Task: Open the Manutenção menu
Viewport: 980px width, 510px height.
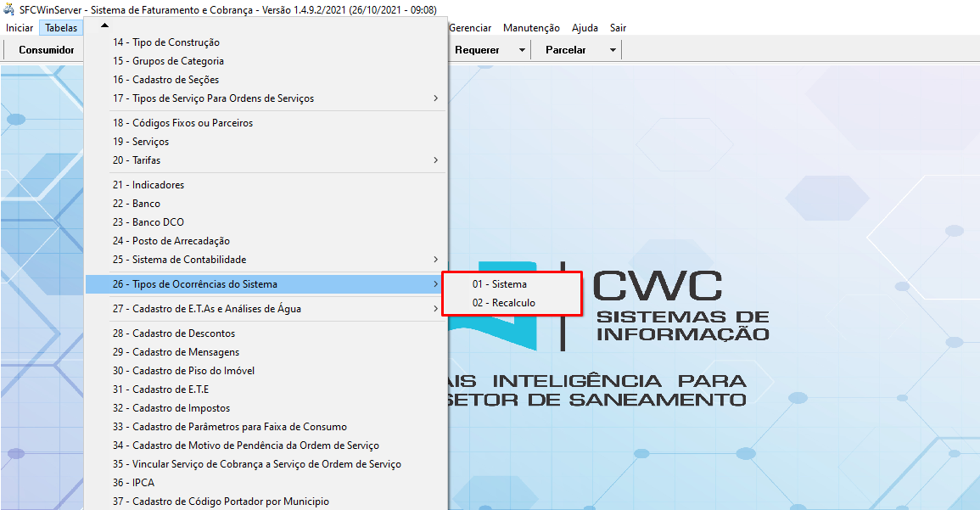Action: (x=531, y=28)
